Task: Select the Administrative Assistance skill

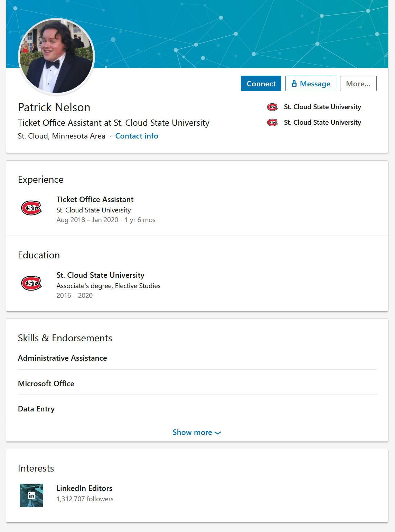Action: [63, 358]
